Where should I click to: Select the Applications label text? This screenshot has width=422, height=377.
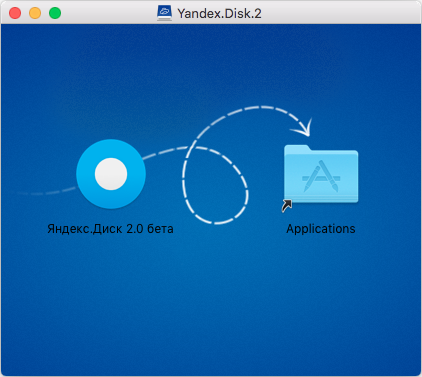coord(321,229)
